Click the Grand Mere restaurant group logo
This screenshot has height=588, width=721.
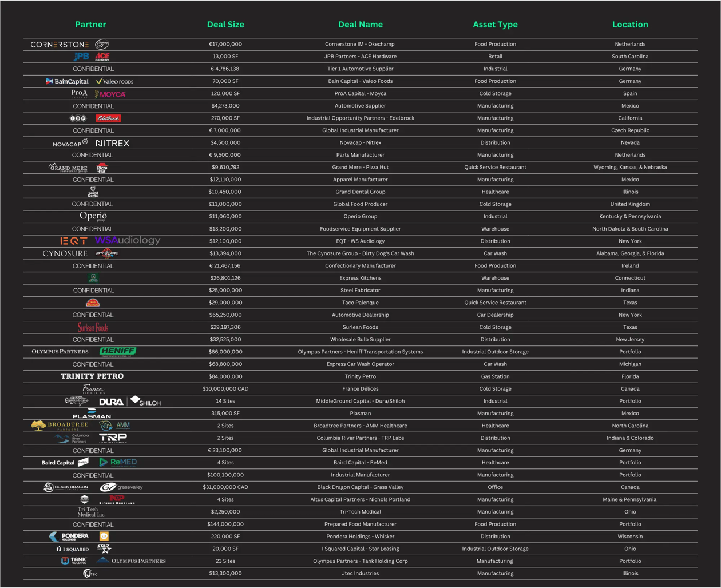pos(68,168)
